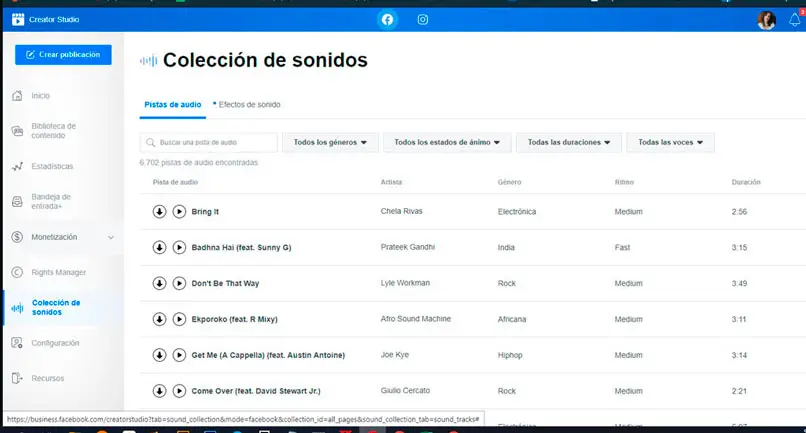The width and height of the screenshot is (806, 433).
Task: Play Get Me (A Cappella) track
Action: tap(179, 355)
